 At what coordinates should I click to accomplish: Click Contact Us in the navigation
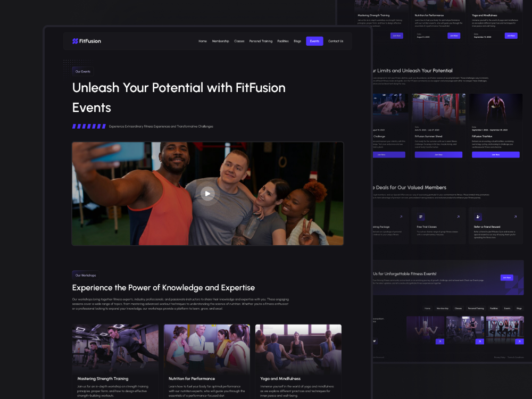(336, 41)
